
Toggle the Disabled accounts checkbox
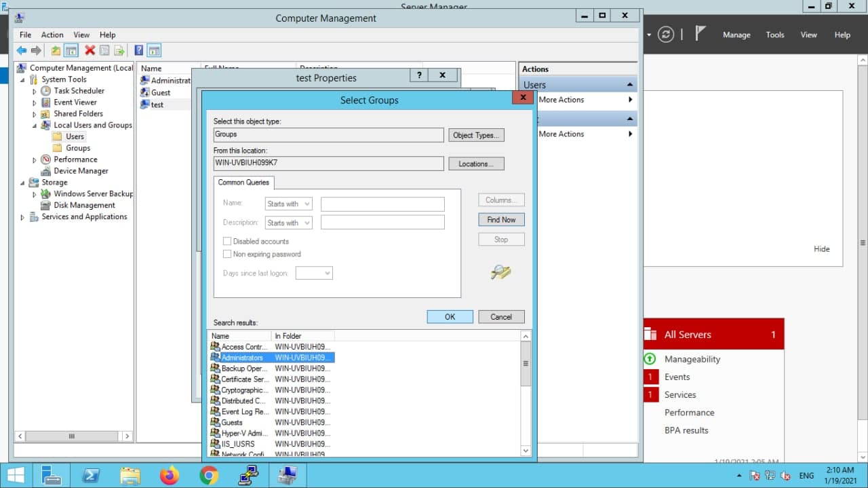[x=227, y=242]
